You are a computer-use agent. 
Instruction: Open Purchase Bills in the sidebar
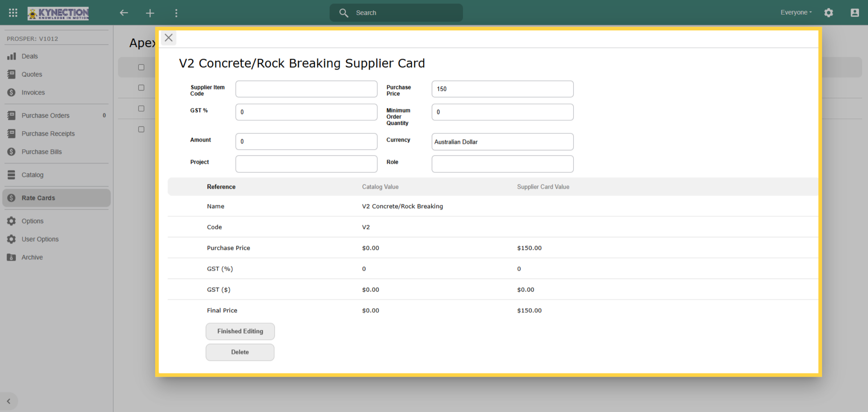pos(56,152)
